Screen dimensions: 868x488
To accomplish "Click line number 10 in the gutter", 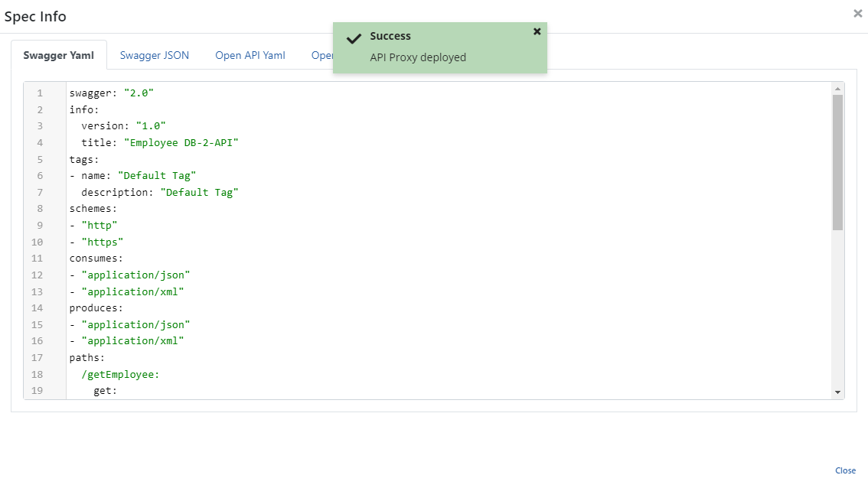I will (x=38, y=242).
